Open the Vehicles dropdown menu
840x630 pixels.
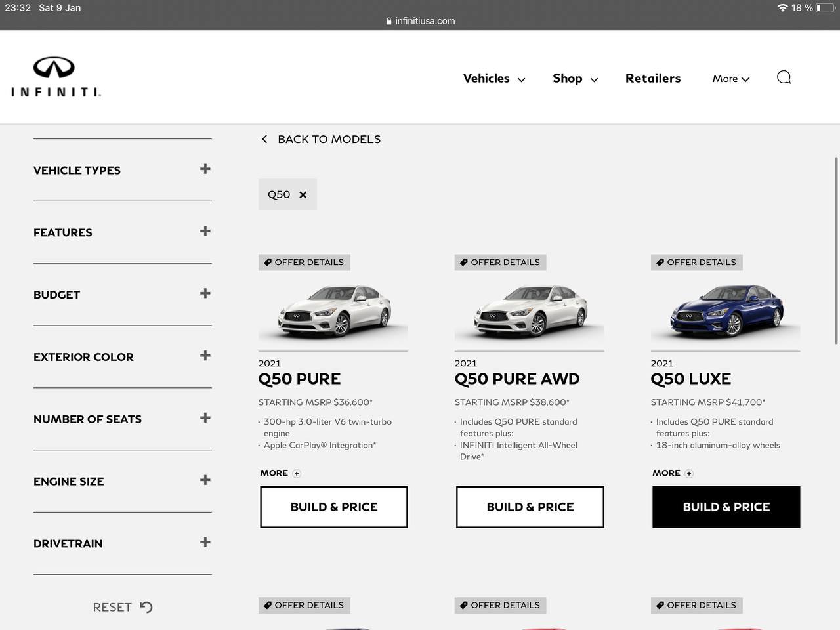coord(494,78)
